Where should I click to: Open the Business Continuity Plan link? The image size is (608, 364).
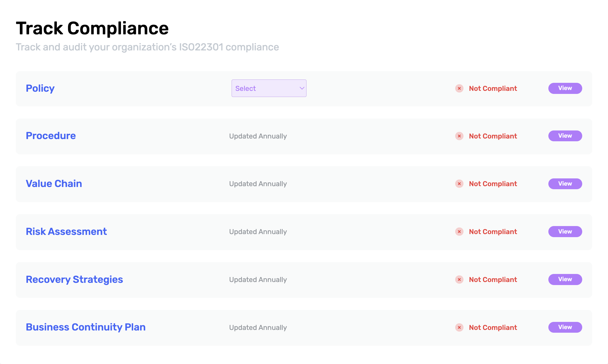[85, 327]
